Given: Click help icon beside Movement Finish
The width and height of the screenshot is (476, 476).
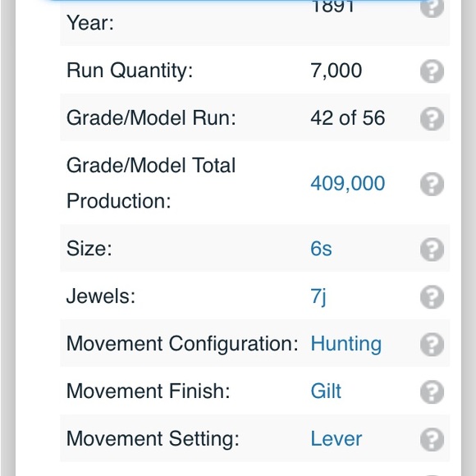Looking at the screenshot, I should 432,391.
